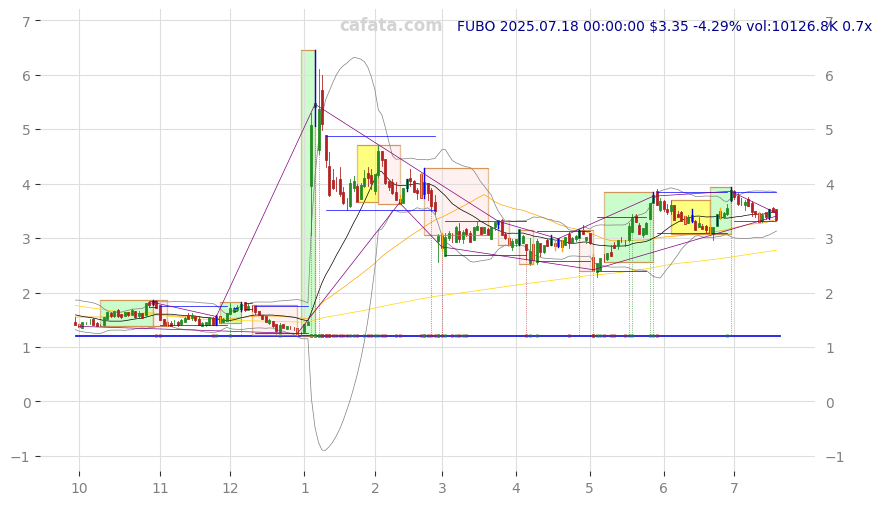Click left y-axis price label 3
The width and height of the screenshot is (882, 505).
tap(26, 238)
